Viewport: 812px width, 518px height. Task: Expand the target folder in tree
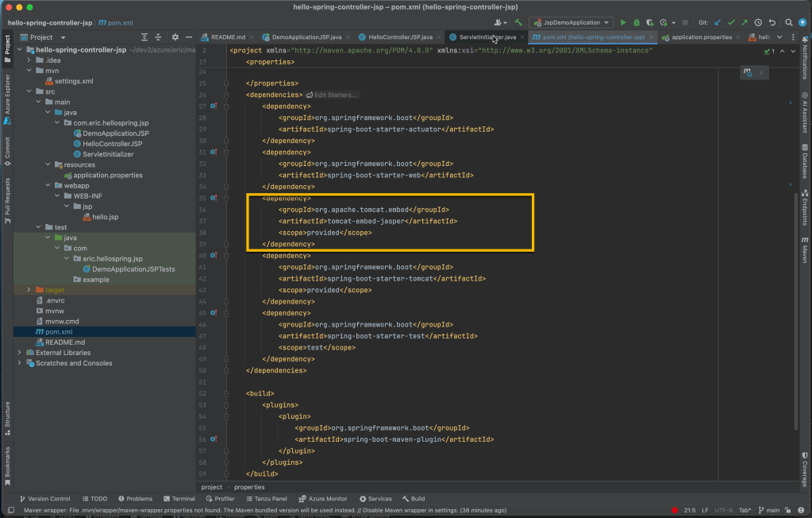click(29, 290)
